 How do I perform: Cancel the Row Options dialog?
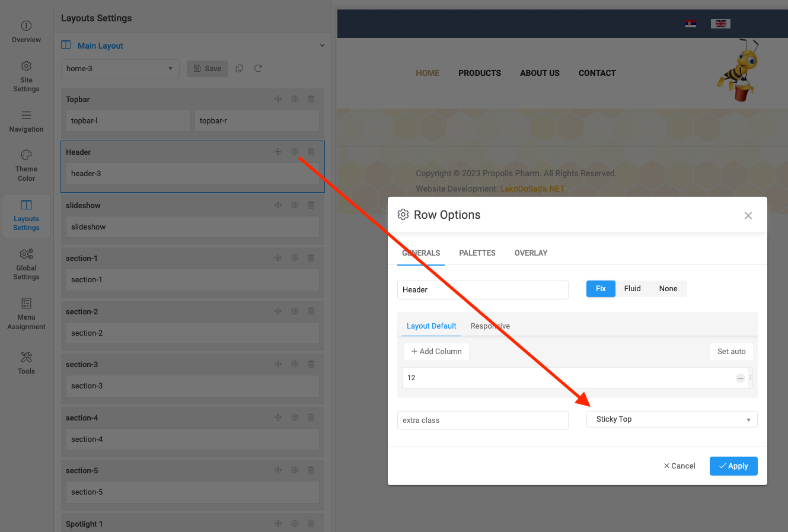[x=679, y=466]
